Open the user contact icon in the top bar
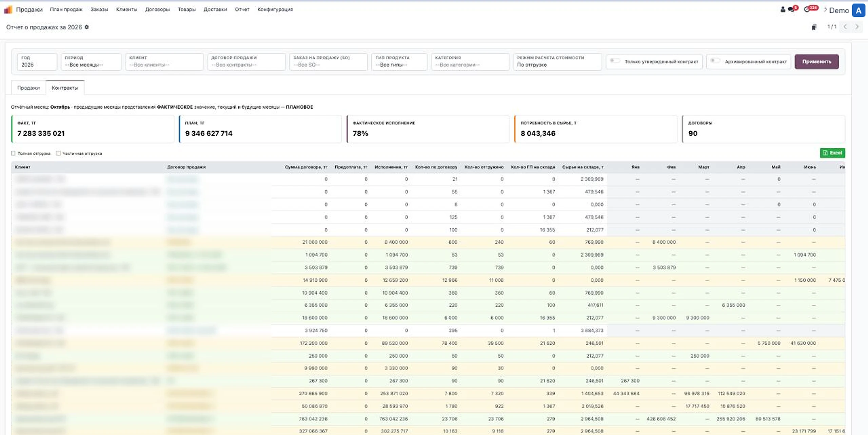Viewport: 868px width, 435px height. (783, 10)
